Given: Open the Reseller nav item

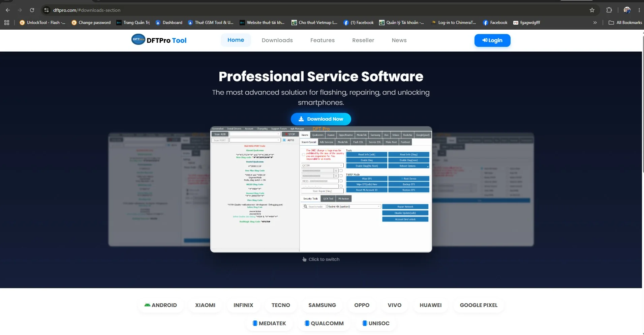Looking at the screenshot, I should tap(363, 40).
